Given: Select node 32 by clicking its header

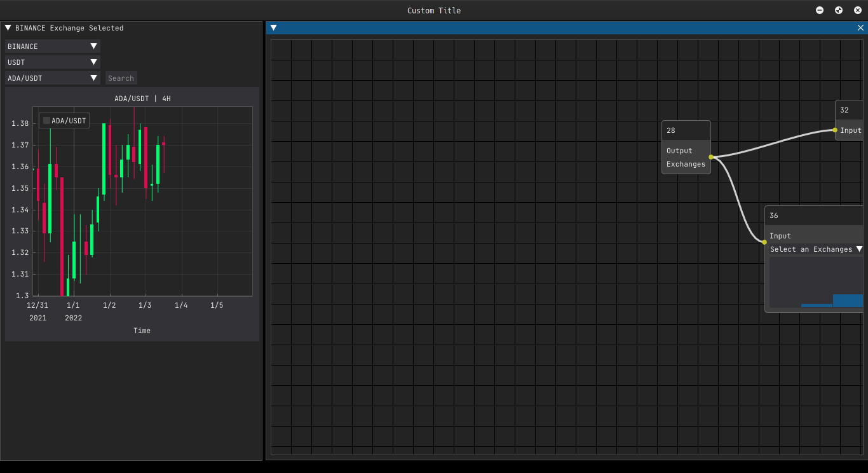Looking at the screenshot, I should coord(848,109).
